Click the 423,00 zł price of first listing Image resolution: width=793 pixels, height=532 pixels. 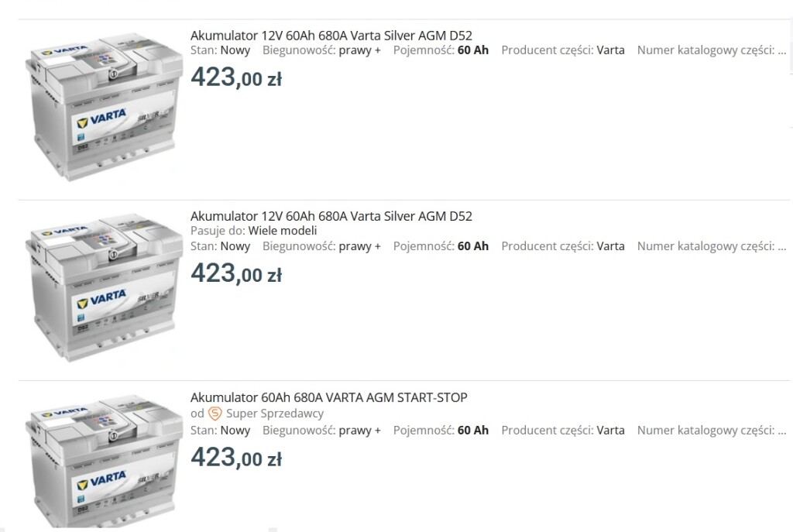point(236,77)
